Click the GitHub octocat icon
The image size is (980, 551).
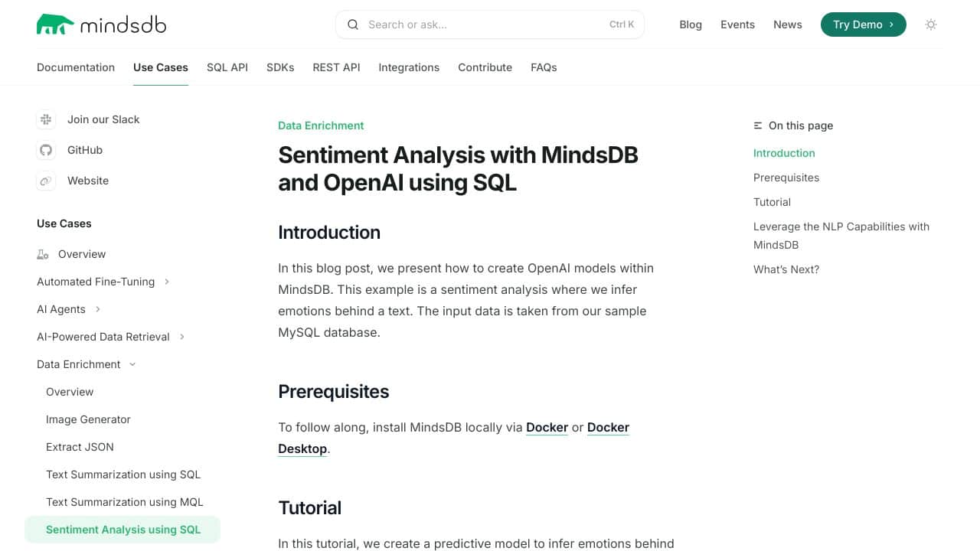46,150
